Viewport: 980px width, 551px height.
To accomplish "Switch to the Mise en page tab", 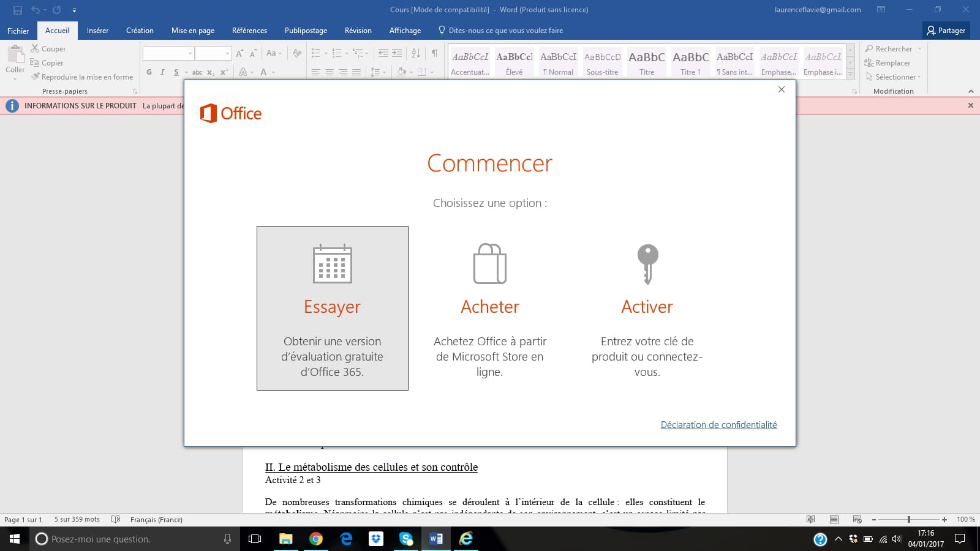I will [193, 31].
